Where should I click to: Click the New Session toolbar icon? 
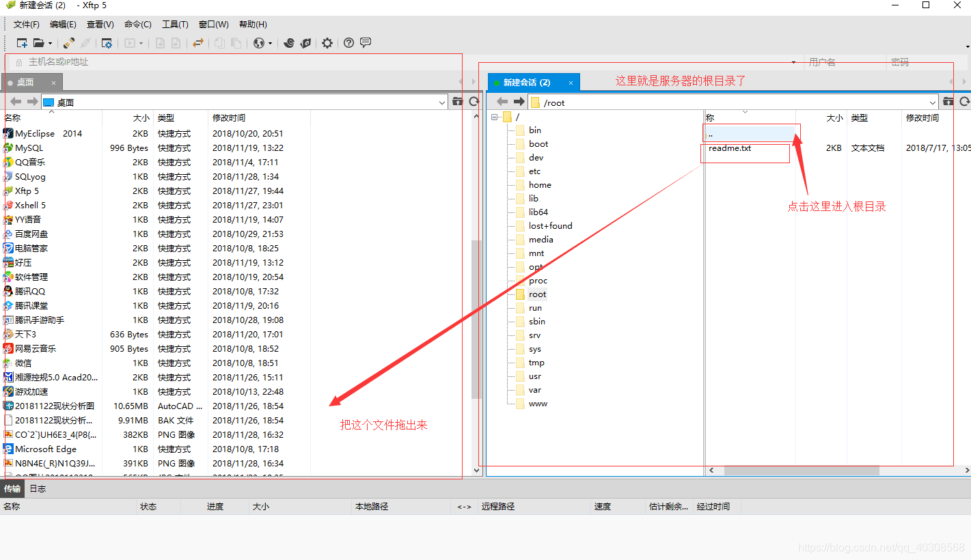click(22, 43)
